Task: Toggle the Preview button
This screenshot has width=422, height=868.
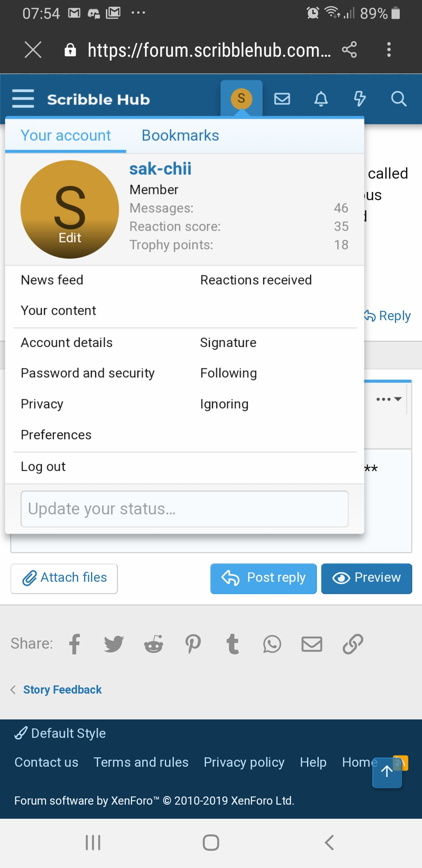Action: [x=367, y=578]
